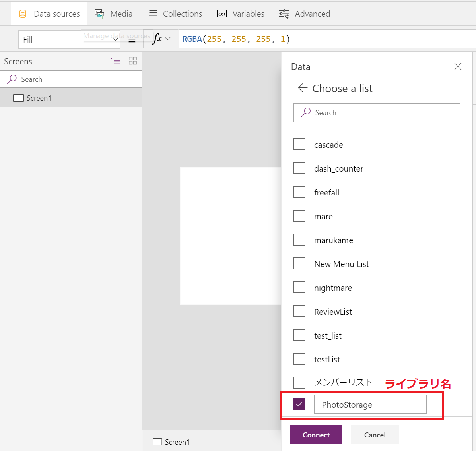The width and height of the screenshot is (476, 451).
Task: Click the white app canvas screen
Action: pyautogui.click(x=230, y=236)
